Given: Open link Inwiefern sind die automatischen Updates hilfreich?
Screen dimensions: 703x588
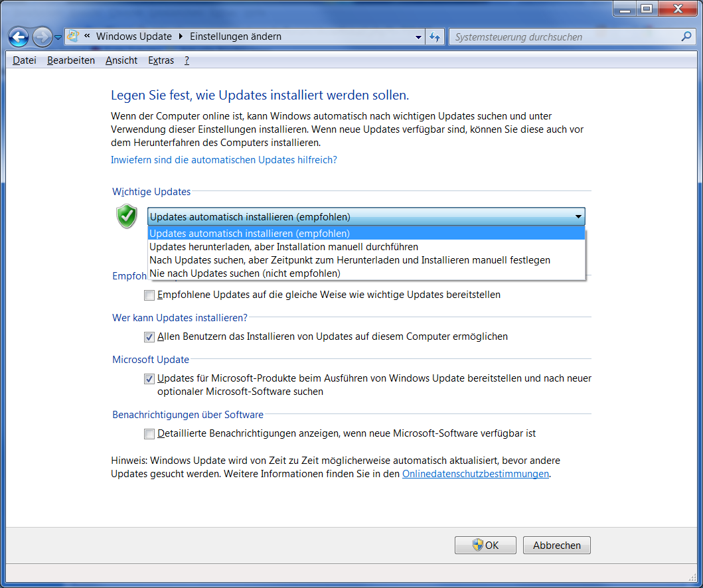Looking at the screenshot, I should pyautogui.click(x=224, y=160).
